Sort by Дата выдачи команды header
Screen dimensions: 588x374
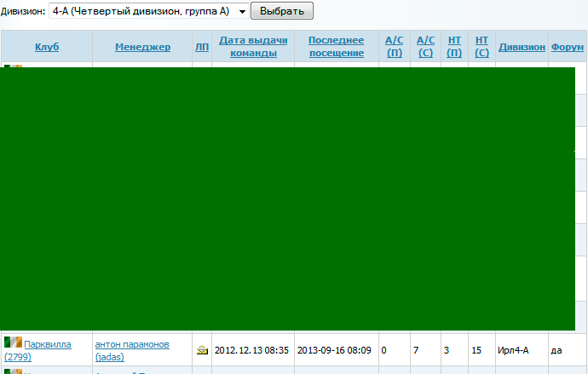tap(253, 47)
